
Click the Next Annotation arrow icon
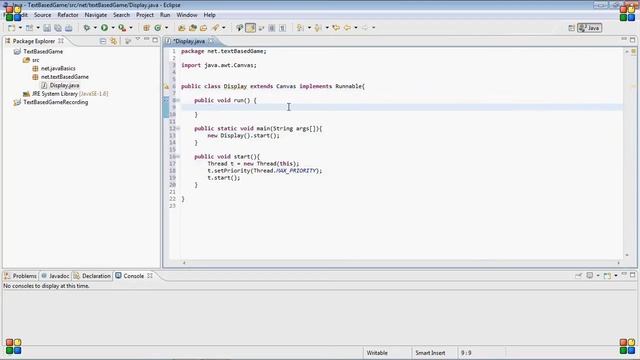tap(300, 28)
